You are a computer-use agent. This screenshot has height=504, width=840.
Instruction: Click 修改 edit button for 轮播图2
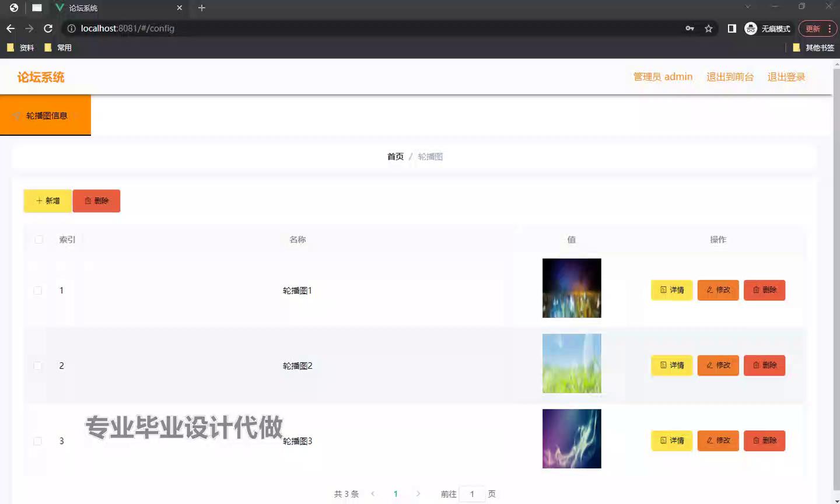718,365
